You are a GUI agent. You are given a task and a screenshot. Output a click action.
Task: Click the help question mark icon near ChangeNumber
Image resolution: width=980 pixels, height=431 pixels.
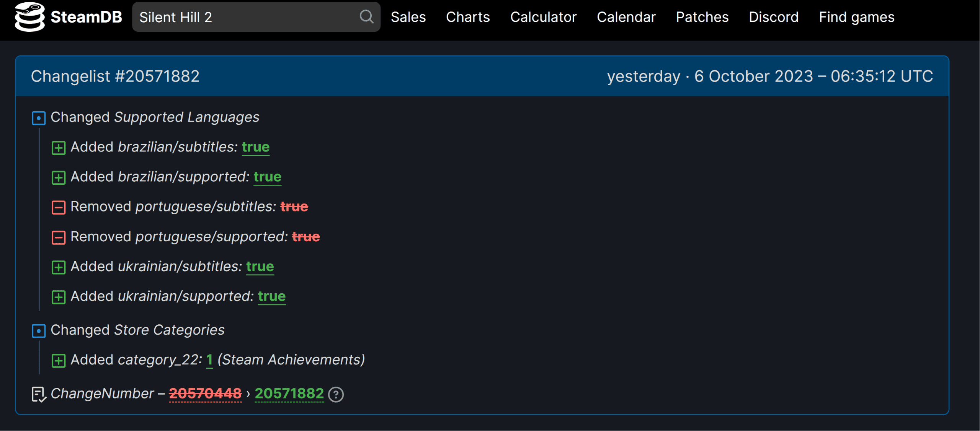point(336,394)
